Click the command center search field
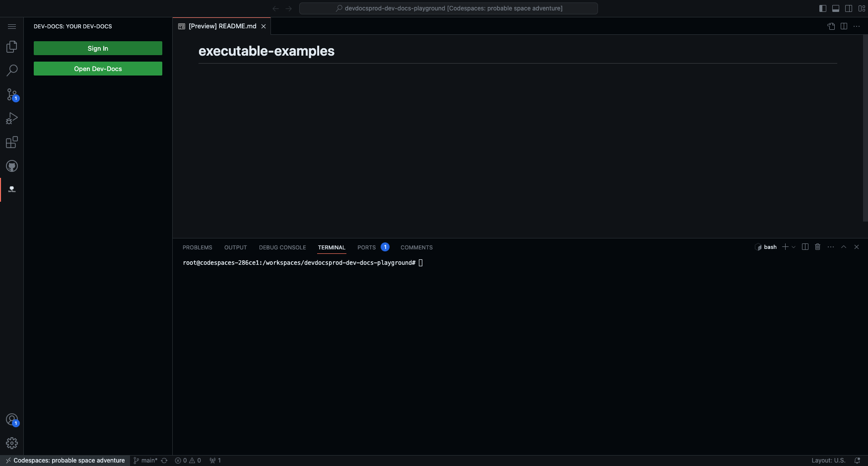The image size is (868, 466). click(x=448, y=8)
